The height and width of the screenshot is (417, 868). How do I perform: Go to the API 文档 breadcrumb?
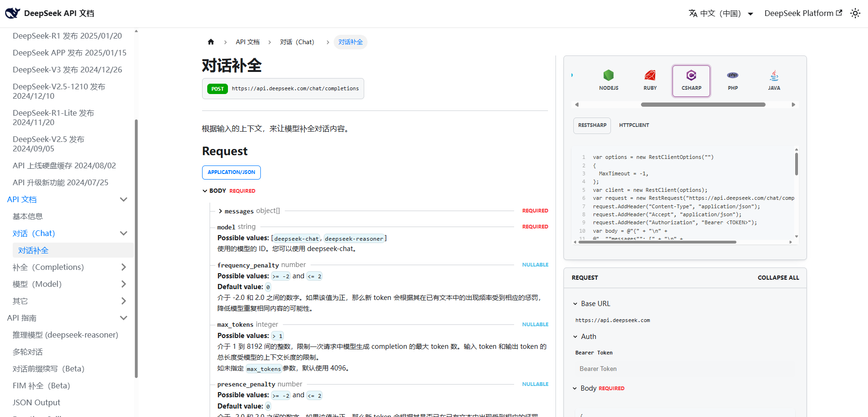[248, 42]
